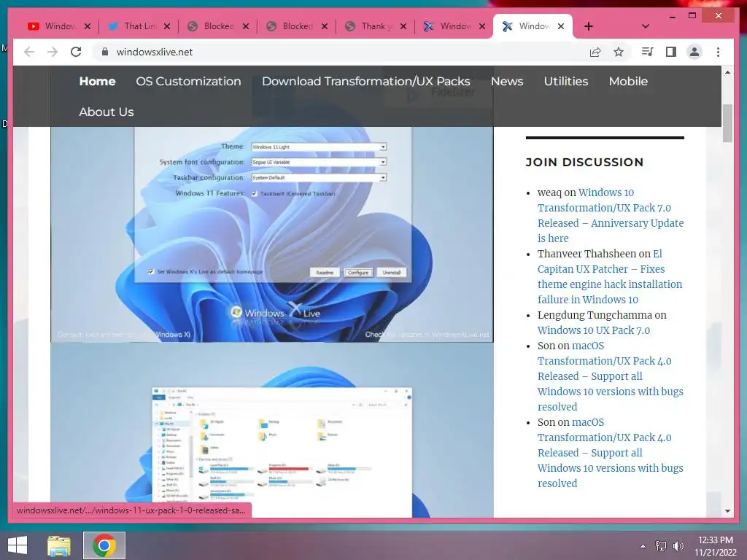
Task: Close the 'Thank y' tab
Action: pyautogui.click(x=403, y=26)
